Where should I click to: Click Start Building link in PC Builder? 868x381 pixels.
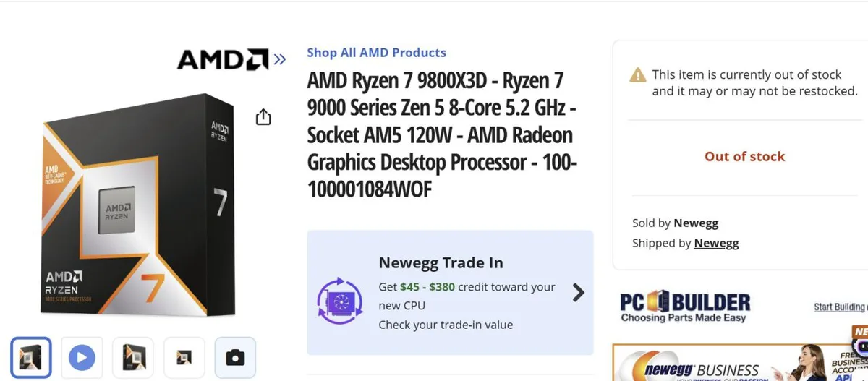pyautogui.click(x=839, y=307)
